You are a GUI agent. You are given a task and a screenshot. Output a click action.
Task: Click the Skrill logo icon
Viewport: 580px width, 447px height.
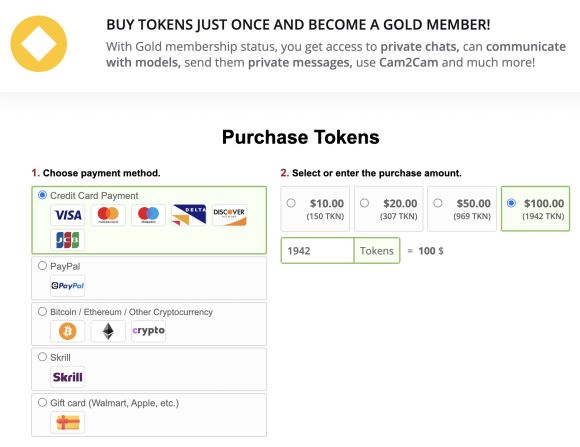click(68, 377)
